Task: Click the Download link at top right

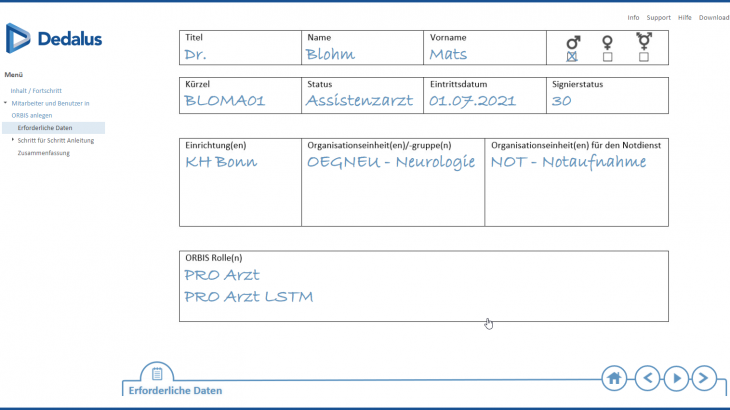Action: [713, 17]
